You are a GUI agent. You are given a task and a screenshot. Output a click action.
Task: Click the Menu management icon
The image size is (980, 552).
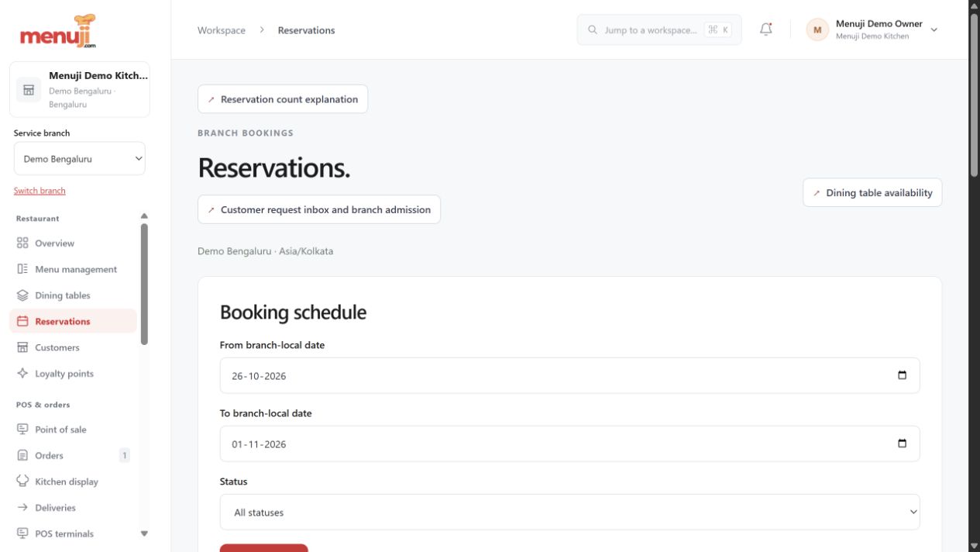[22, 269]
